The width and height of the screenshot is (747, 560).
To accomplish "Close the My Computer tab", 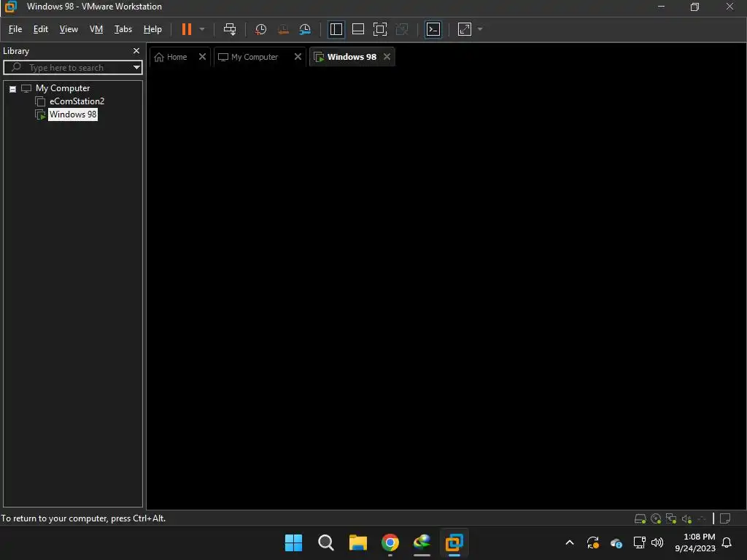I will (298, 57).
